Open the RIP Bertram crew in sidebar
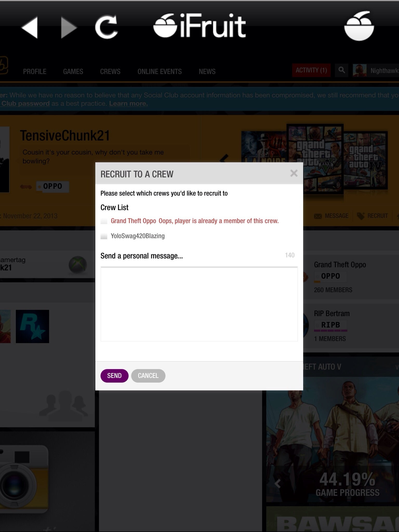The height and width of the screenshot is (532, 399). [x=332, y=314]
